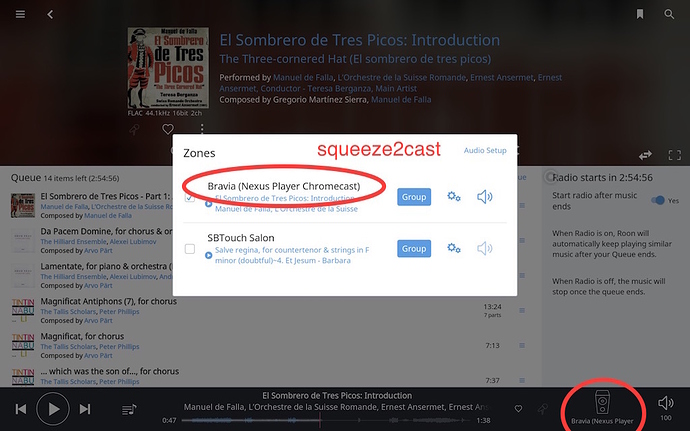Show the queue icon in the playback bar
690x431 pixels.
(x=129, y=409)
